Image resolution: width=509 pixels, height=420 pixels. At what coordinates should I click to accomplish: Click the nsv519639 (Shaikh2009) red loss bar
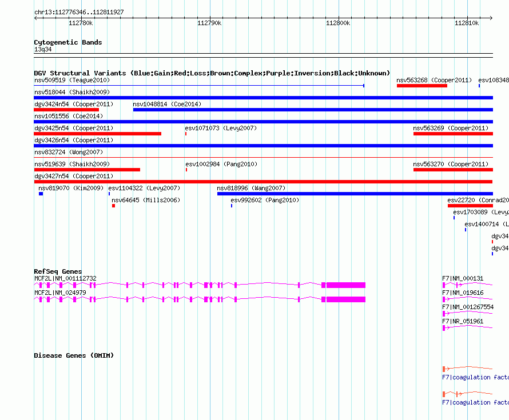(87, 170)
